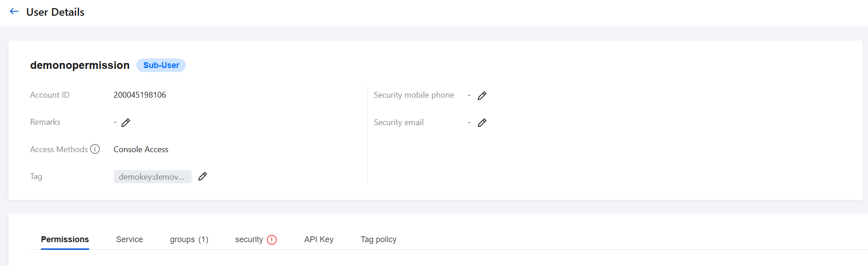
Task: Click the Console Access text
Action: click(141, 149)
